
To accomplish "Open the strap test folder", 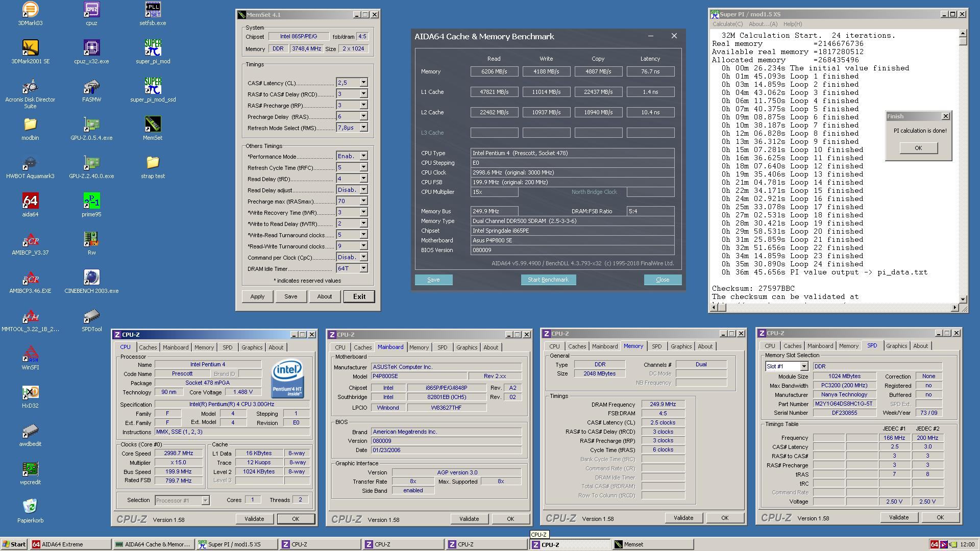I will click(x=153, y=166).
